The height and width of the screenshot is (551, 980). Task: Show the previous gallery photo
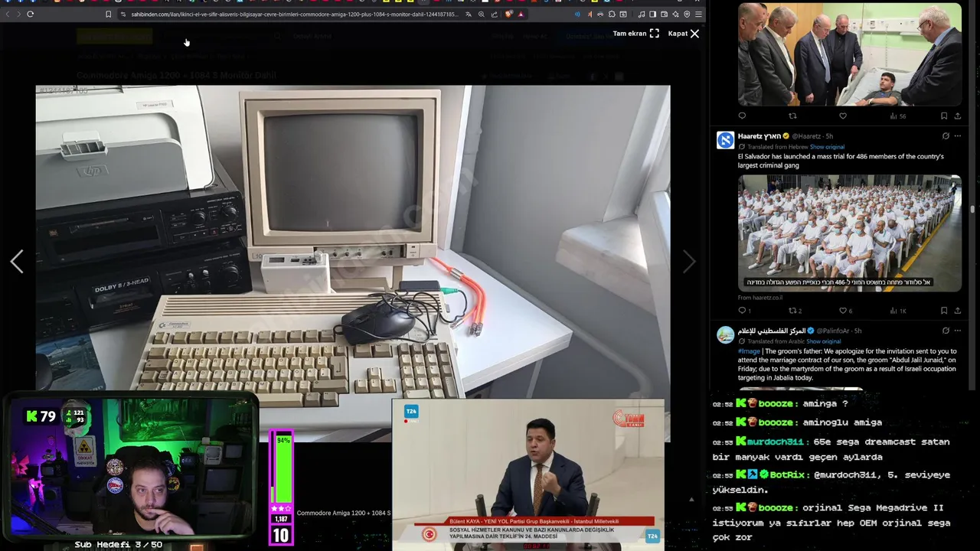pyautogui.click(x=17, y=262)
